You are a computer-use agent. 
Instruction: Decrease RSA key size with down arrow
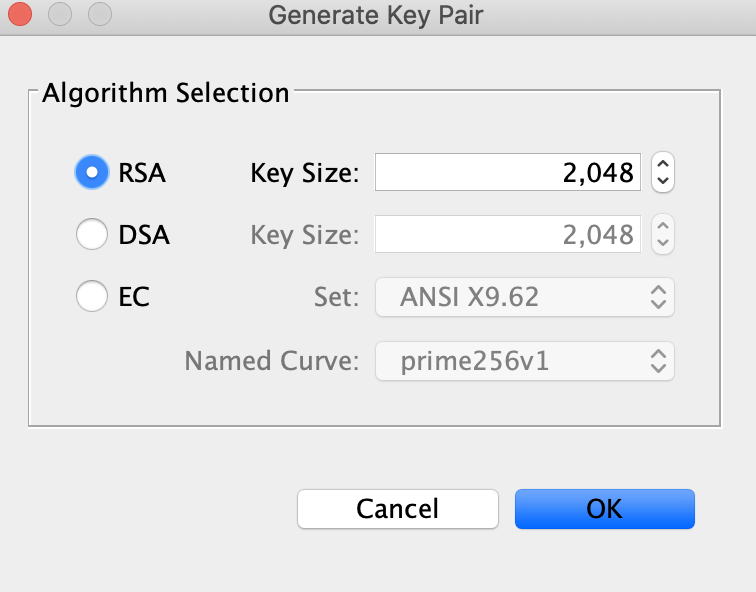click(663, 182)
